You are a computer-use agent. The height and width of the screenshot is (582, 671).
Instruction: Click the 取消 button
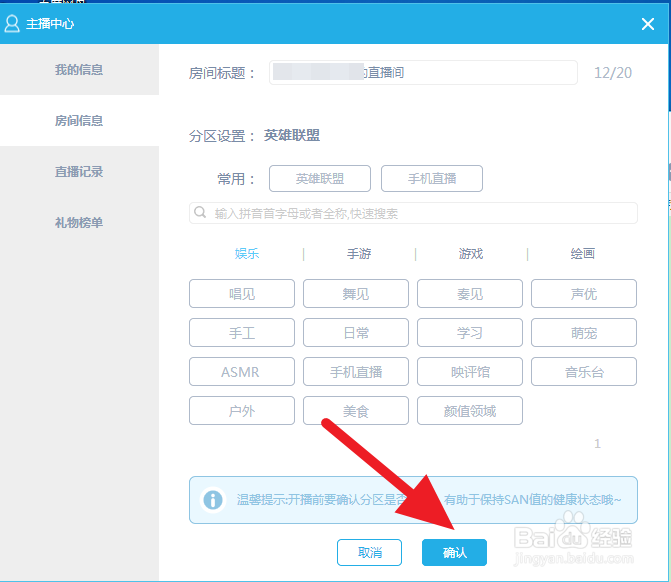pos(369,552)
